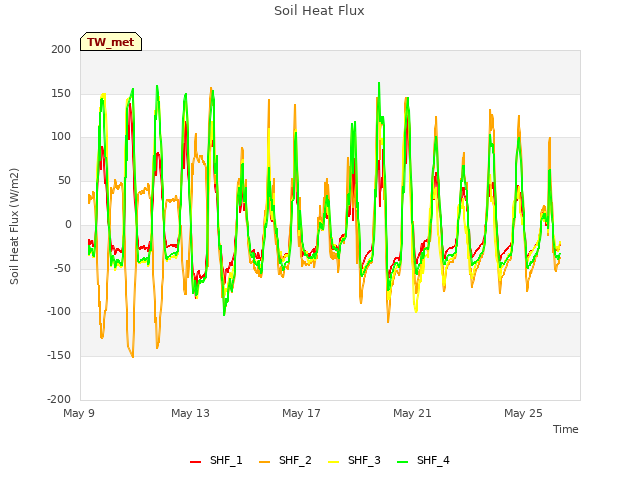The image size is (640, 480).
Task: Click the May 25 x-axis label
Action: pos(523,413)
